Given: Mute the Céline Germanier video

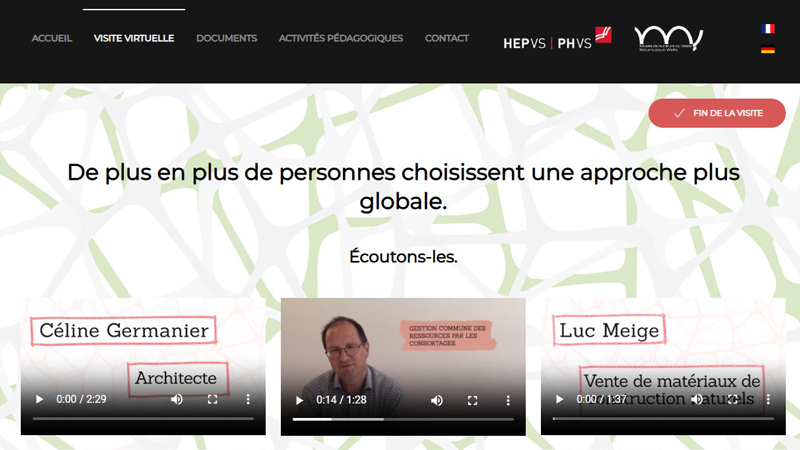Looking at the screenshot, I should 177,399.
